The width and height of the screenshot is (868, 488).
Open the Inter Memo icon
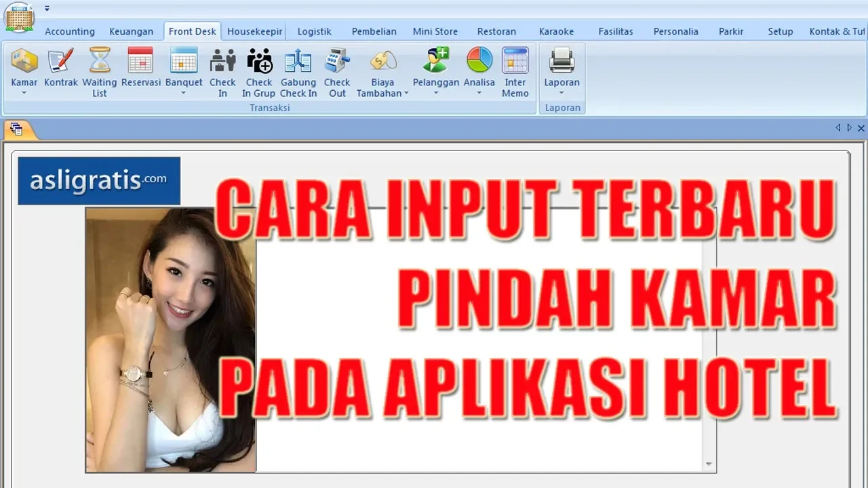click(515, 61)
